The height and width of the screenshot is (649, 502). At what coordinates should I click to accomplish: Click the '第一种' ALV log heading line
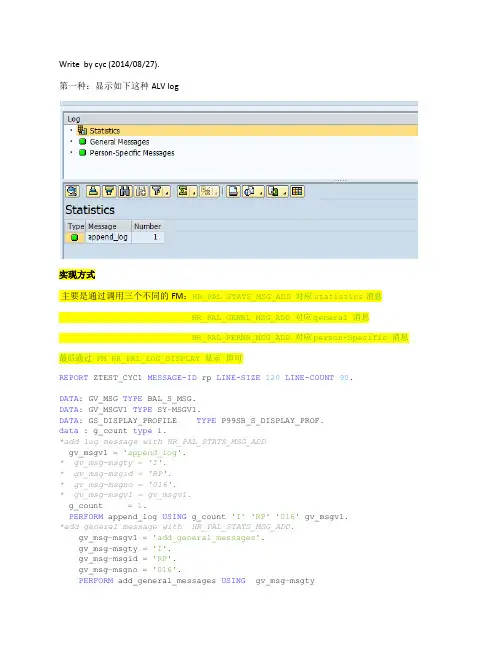(119, 86)
